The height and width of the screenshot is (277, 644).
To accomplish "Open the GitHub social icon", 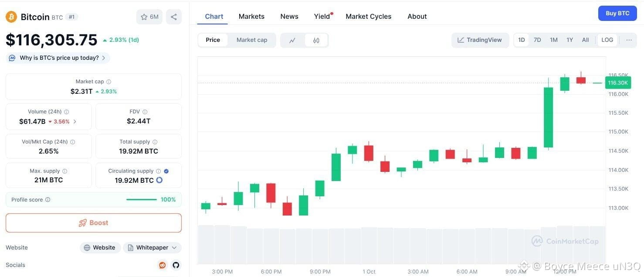I will pyautogui.click(x=176, y=265).
